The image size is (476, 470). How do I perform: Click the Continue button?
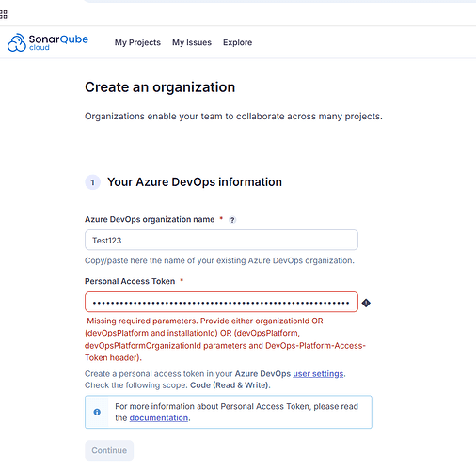coord(109,450)
